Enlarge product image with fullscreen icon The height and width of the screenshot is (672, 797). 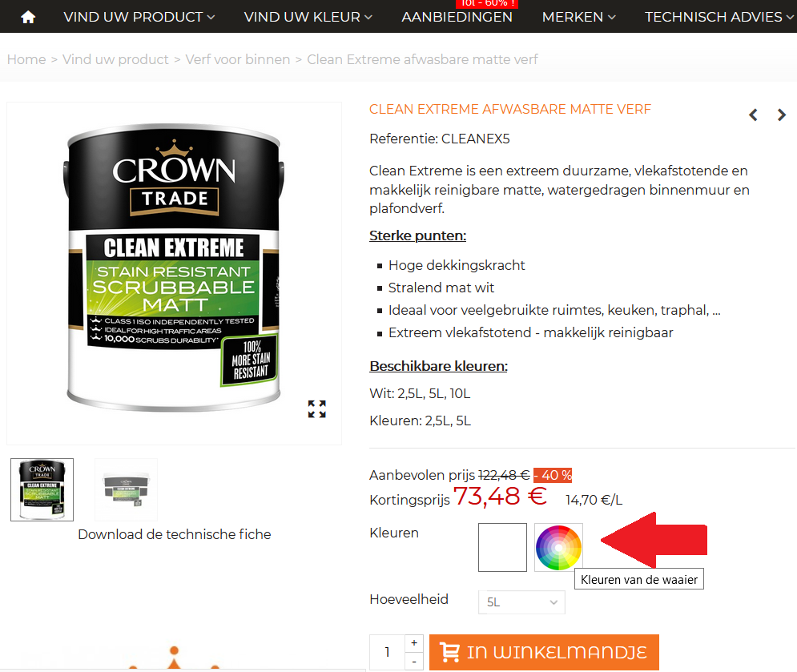tap(316, 408)
